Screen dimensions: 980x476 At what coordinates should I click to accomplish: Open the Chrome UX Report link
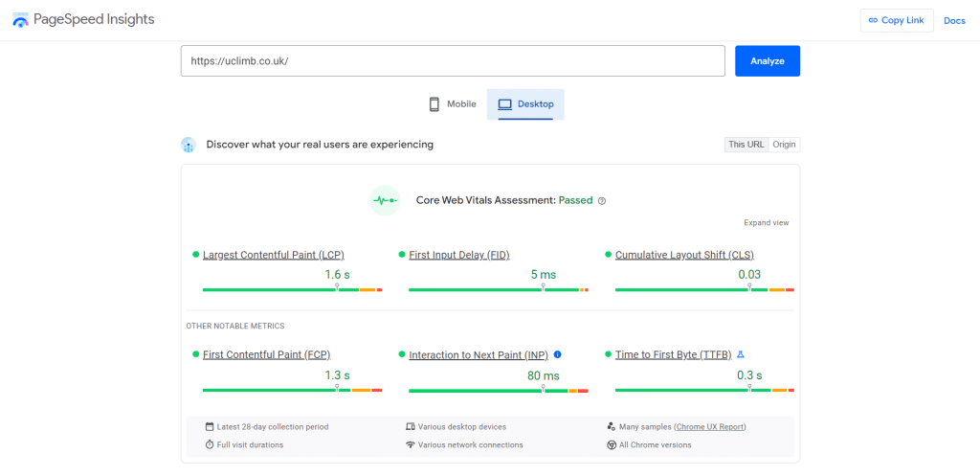click(711, 426)
